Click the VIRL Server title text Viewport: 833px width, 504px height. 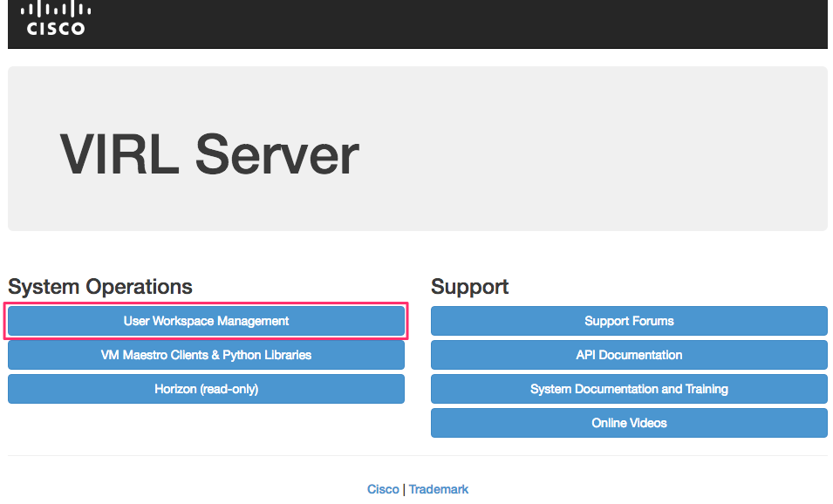[209, 154]
